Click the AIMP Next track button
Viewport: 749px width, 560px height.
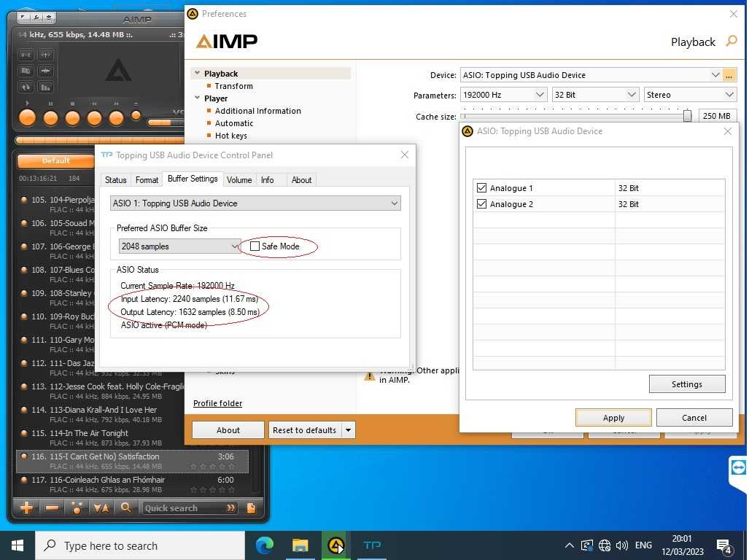pos(116,118)
